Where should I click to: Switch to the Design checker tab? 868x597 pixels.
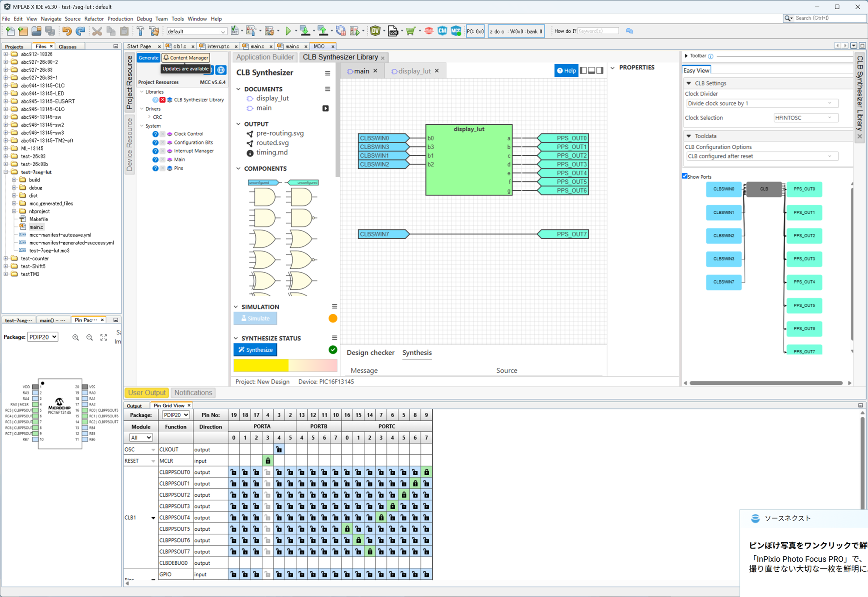(x=370, y=353)
